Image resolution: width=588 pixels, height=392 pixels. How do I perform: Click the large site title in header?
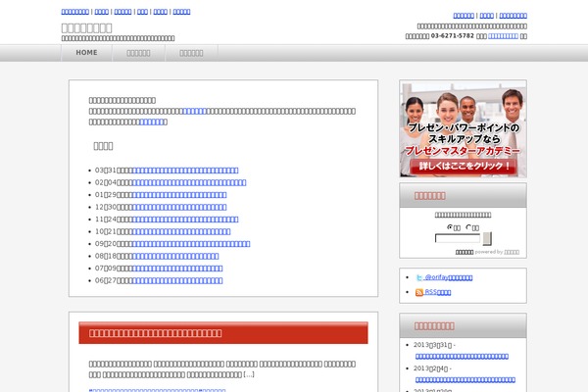pos(86,27)
